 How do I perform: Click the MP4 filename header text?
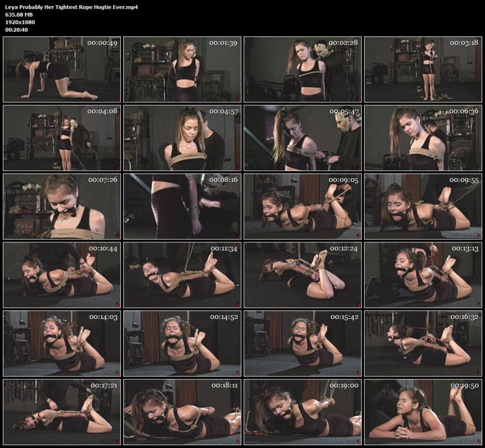pyautogui.click(x=70, y=7)
